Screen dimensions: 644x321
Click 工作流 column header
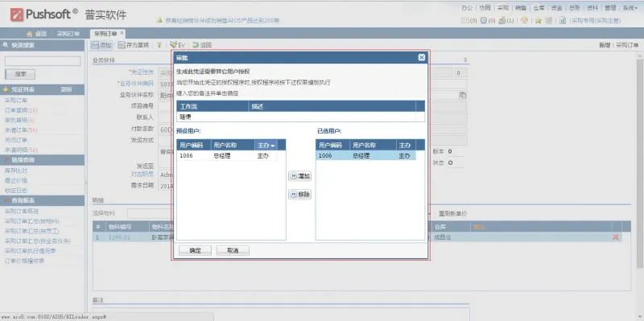tap(213, 106)
